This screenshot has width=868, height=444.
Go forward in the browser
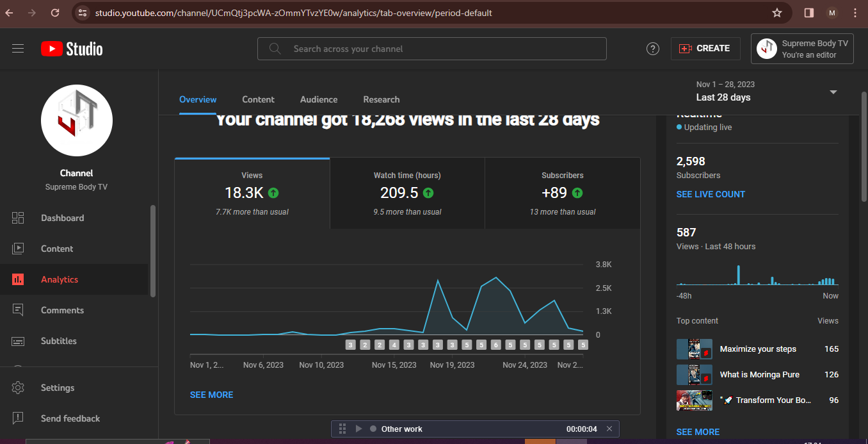[x=32, y=13]
